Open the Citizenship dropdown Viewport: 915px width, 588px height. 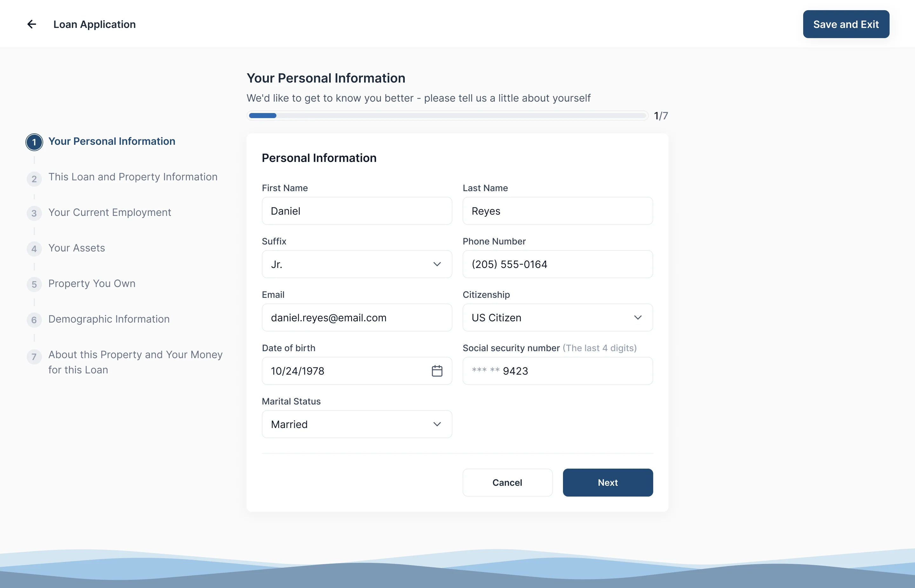coord(557,318)
